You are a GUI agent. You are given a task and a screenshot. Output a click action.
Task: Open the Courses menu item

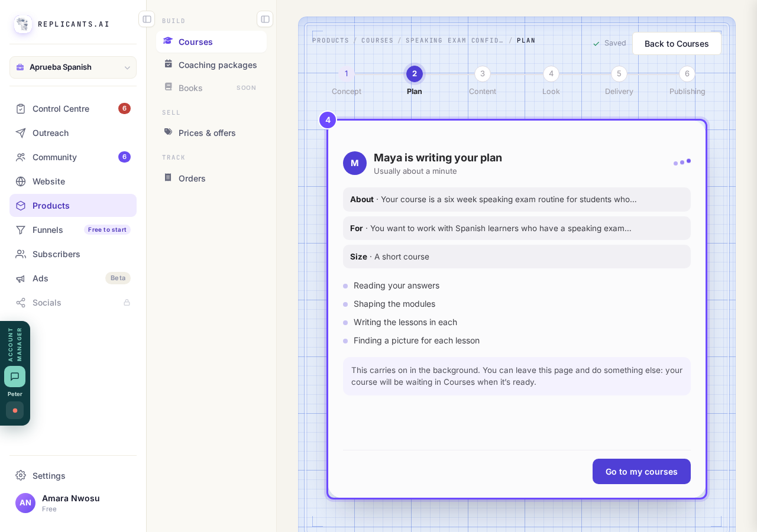pyautogui.click(x=211, y=42)
